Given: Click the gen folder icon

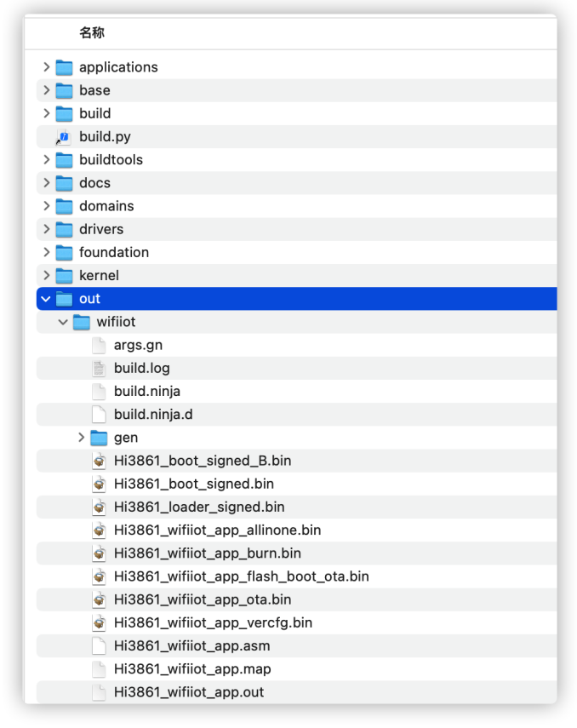Looking at the screenshot, I should point(99,438).
